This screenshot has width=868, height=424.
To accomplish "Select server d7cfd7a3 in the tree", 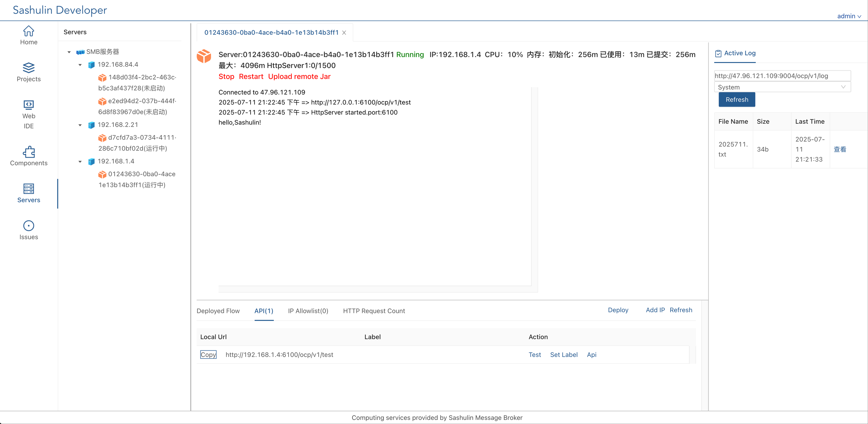I will tap(137, 143).
